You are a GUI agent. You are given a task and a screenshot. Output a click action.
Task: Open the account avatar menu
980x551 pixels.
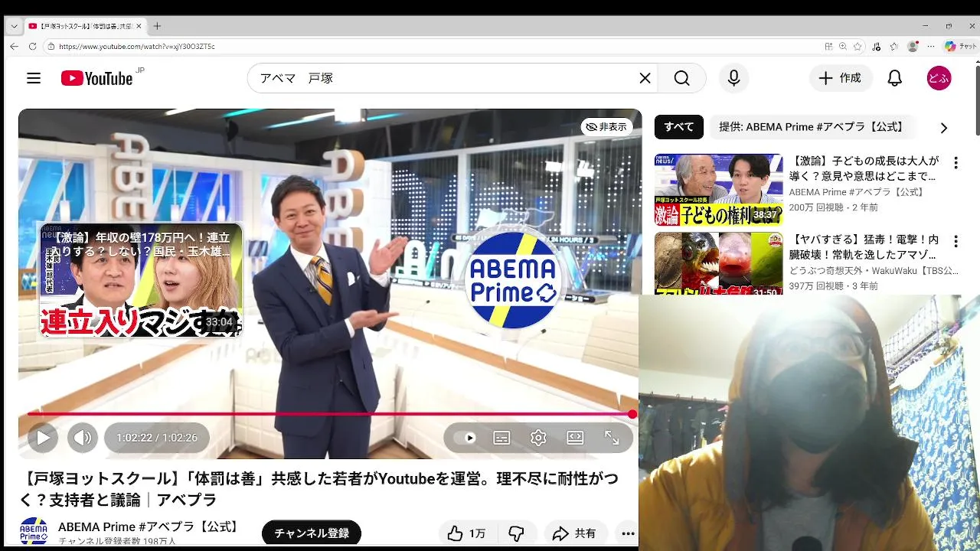(939, 78)
